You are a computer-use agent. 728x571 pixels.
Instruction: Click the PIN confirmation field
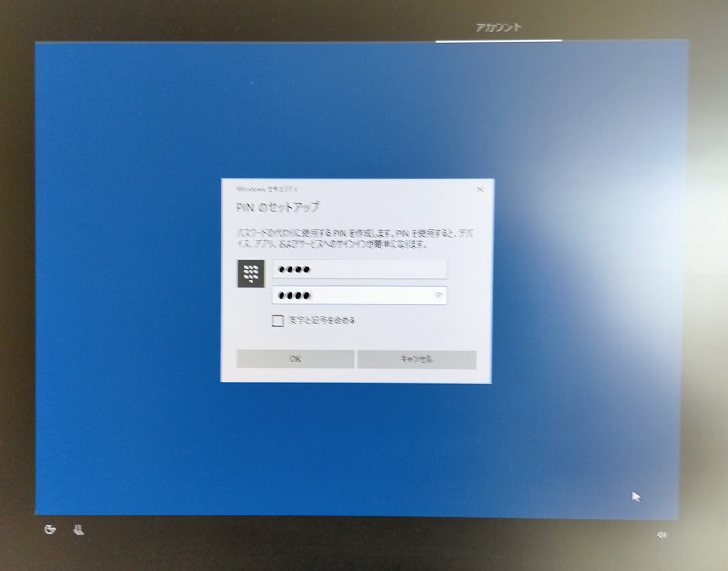(x=359, y=295)
